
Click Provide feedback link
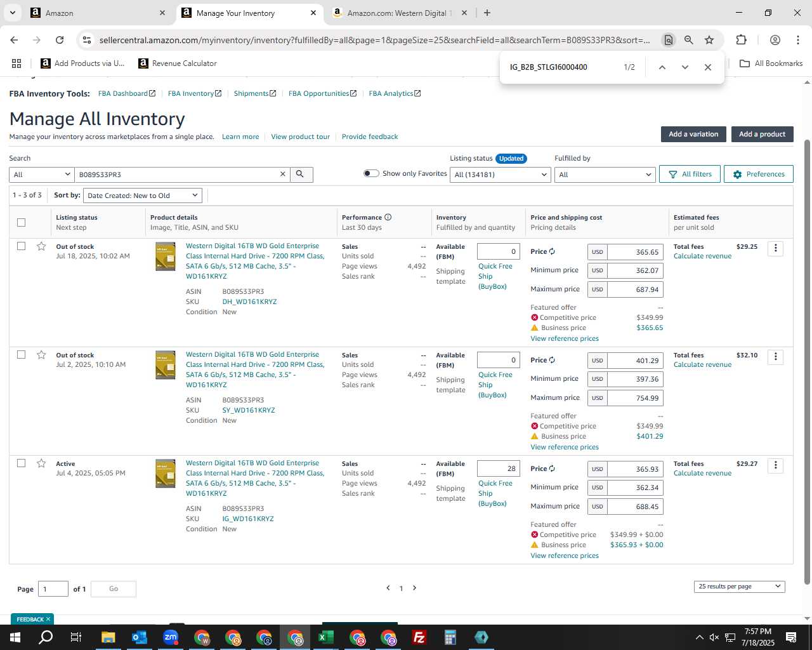click(370, 136)
